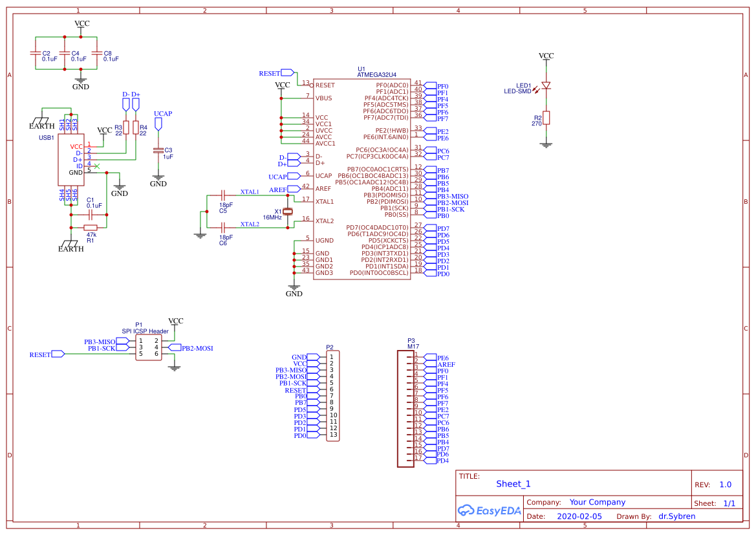
Task: Select the VCC power flag above C2
Action: tap(80, 24)
